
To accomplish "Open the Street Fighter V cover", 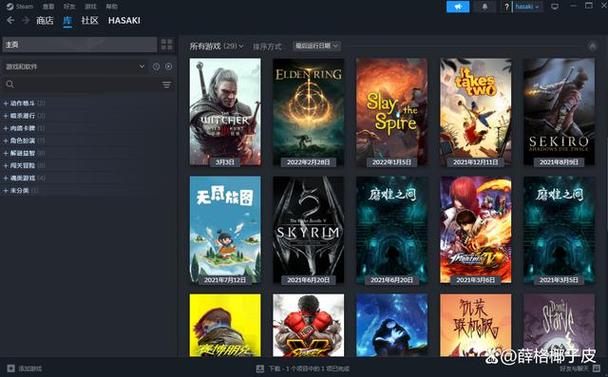I will pyautogui.click(x=309, y=325).
